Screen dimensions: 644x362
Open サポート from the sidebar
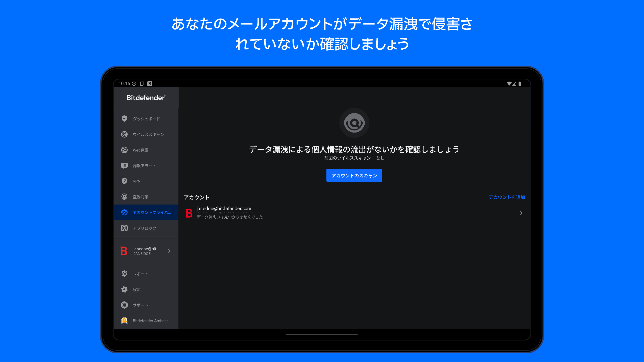click(146, 305)
